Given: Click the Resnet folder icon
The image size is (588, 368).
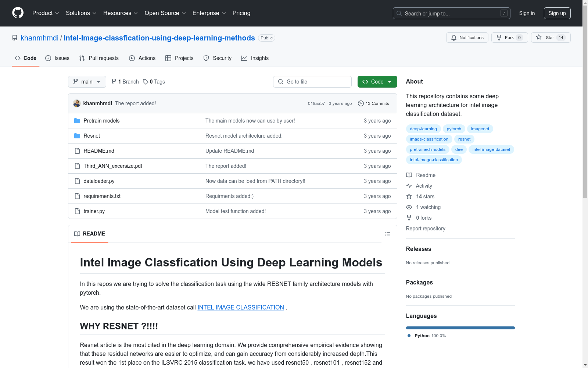Looking at the screenshot, I should [x=77, y=136].
